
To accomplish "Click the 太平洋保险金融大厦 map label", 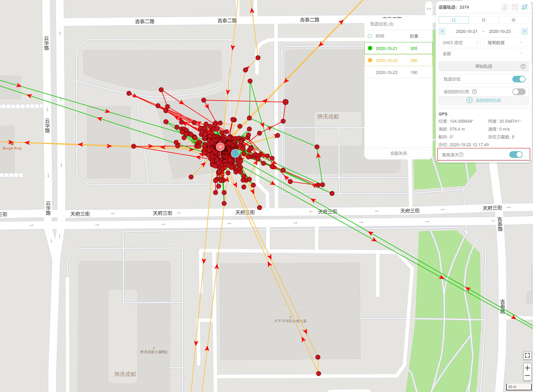I will click(x=290, y=321).
